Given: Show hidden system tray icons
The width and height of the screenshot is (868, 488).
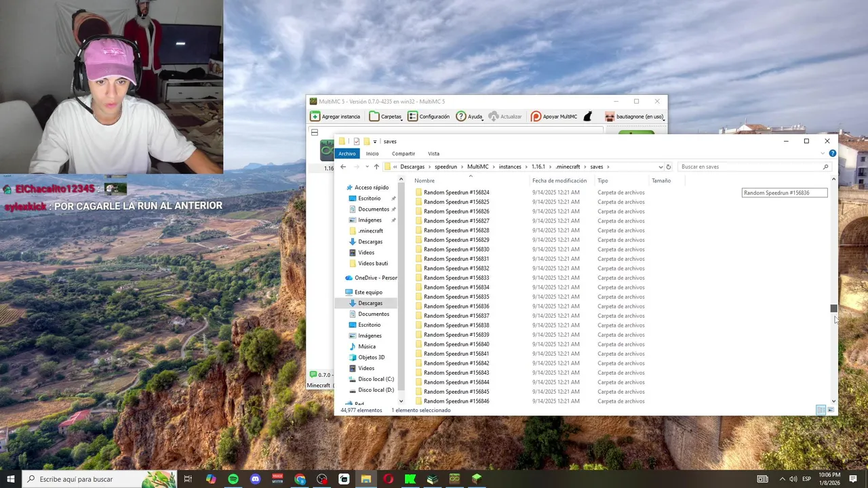Looking at the screenshot, I should coord(782,479).
